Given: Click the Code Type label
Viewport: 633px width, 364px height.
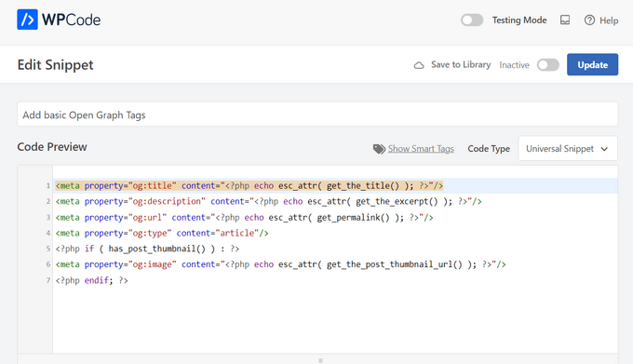Looking at the screenshot, I should click(x=489, y=149).
